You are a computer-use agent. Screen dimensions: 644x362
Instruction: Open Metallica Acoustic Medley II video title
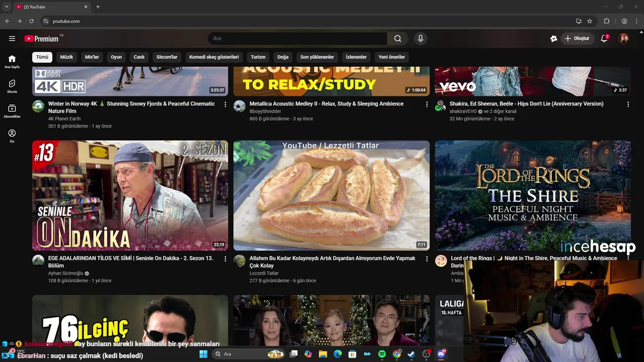(327, 104)
